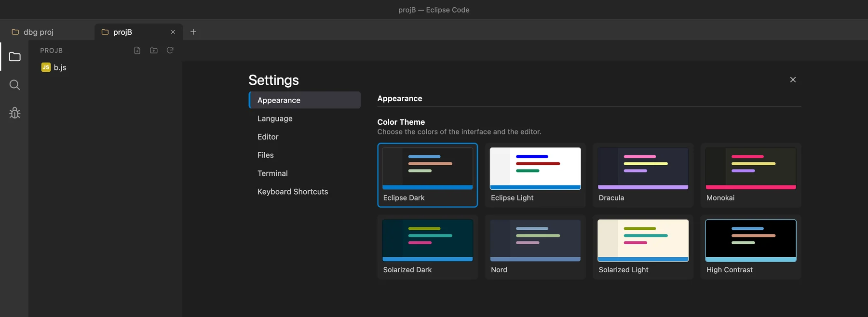
Task: Open the Explorer view in the sidebar
Action: (x=14, y=56)
